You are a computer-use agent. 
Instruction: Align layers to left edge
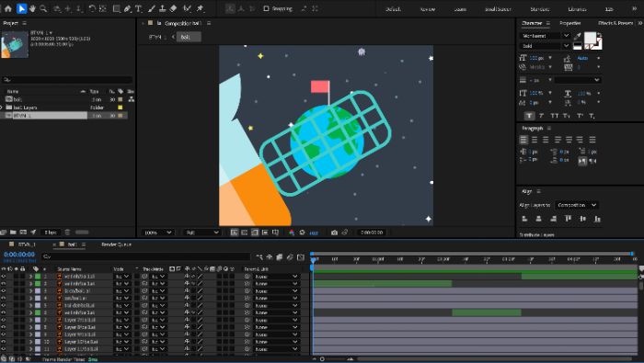click(524, 219)
